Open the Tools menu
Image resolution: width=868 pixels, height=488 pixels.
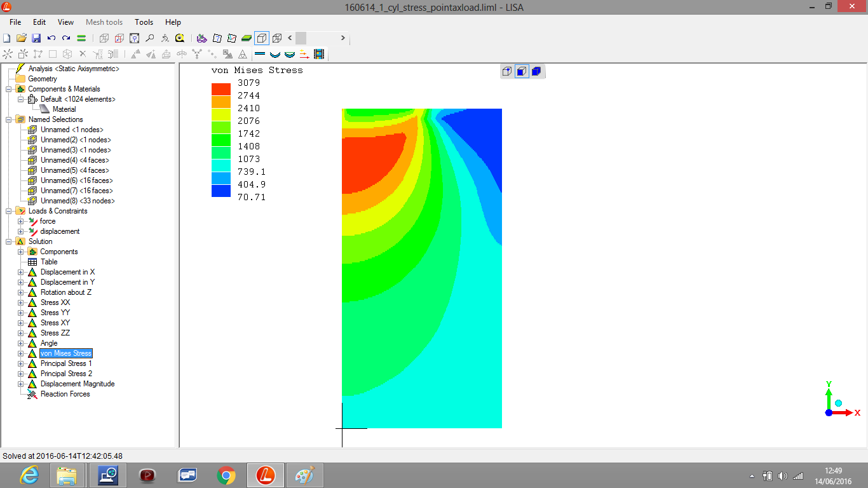point(144,22)
